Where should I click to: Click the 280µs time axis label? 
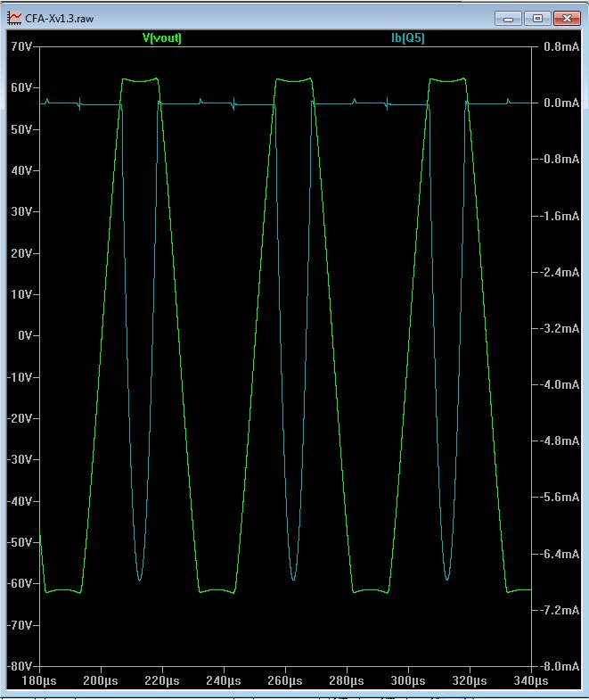(x=347, y=680)
